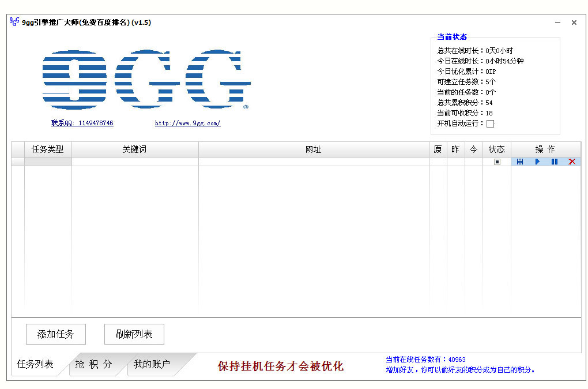Click the 昨 column header
The width and height of the screenshot is (588, 389).
tap(456, 149)
